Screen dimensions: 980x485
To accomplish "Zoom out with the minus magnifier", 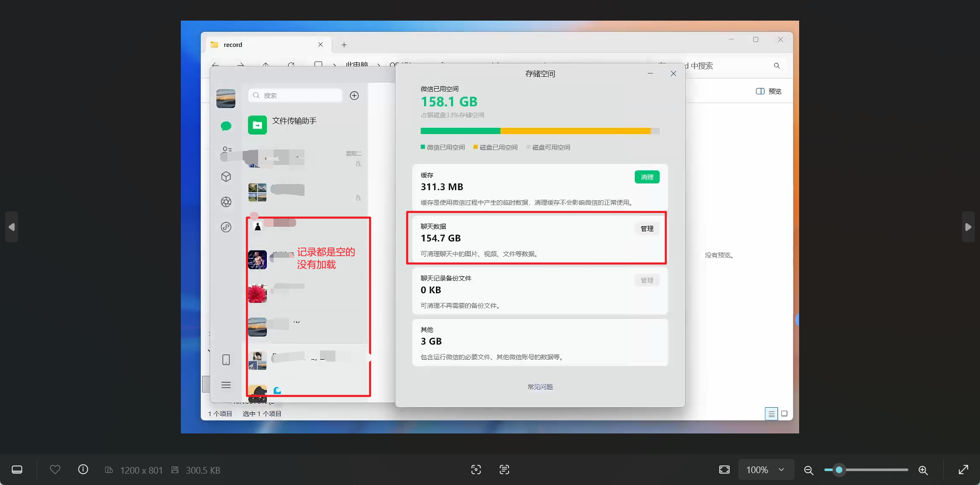I will pos(809,470).
